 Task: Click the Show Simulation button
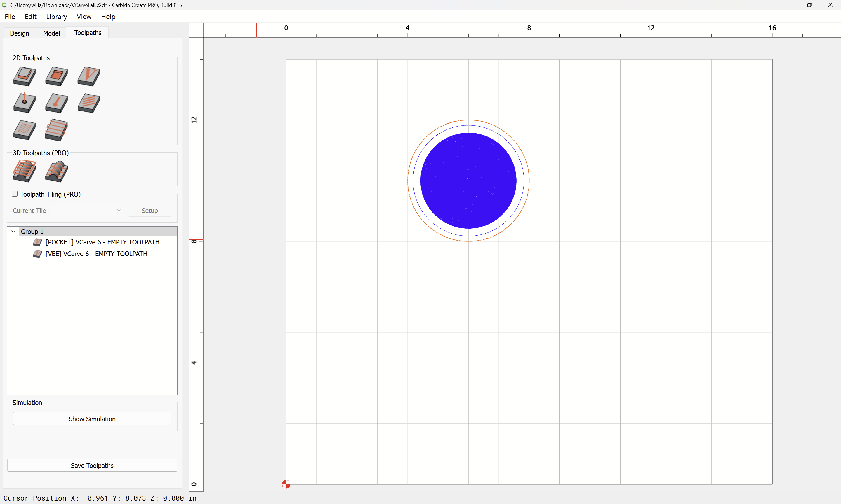pyautogui.click(x=92, y=419)
